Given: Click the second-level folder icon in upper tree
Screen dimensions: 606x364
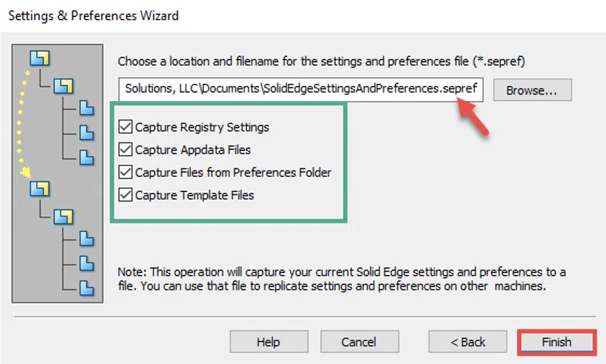Looking at the screenshot, I should pos(64,86).
